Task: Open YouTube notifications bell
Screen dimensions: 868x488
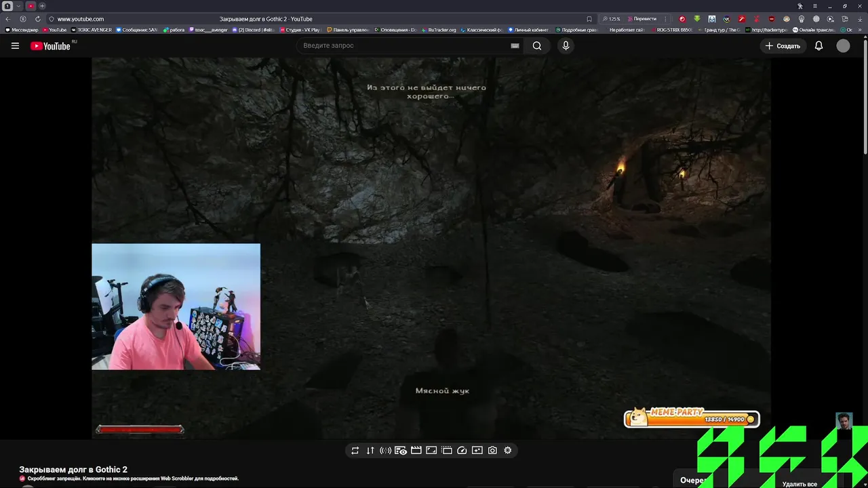Action: [x=818, y=45]
